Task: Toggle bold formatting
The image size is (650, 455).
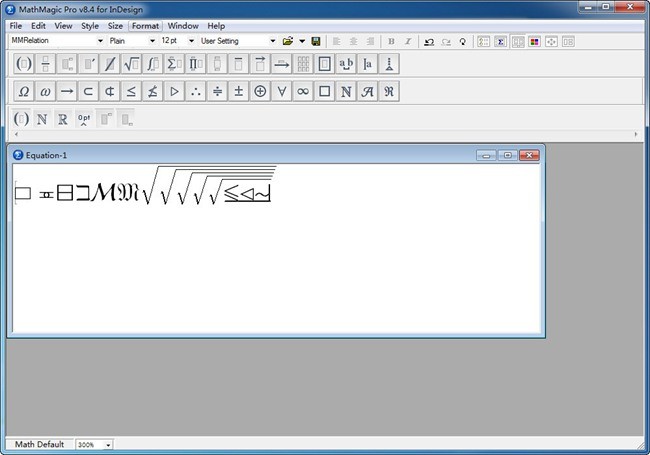Action: click(x=390, y=41)
